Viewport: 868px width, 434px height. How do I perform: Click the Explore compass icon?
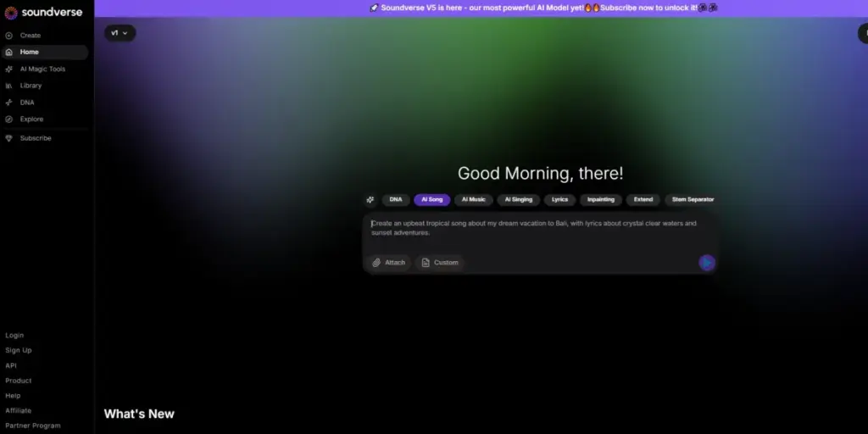(8, 119)
